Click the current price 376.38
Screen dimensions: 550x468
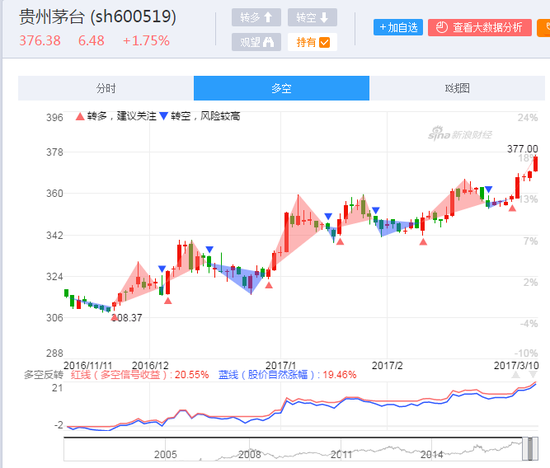pos(40,41)
